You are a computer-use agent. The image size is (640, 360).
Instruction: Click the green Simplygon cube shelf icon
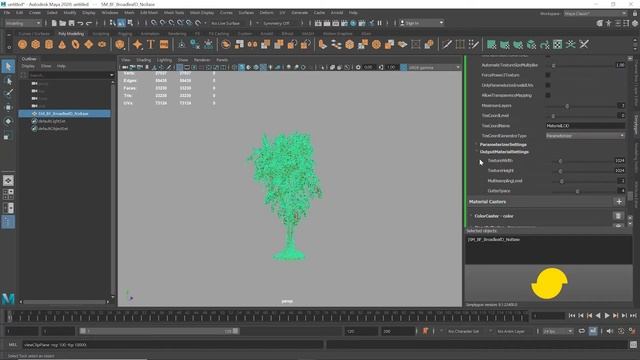pyautogui.click(x=531, y=44)
